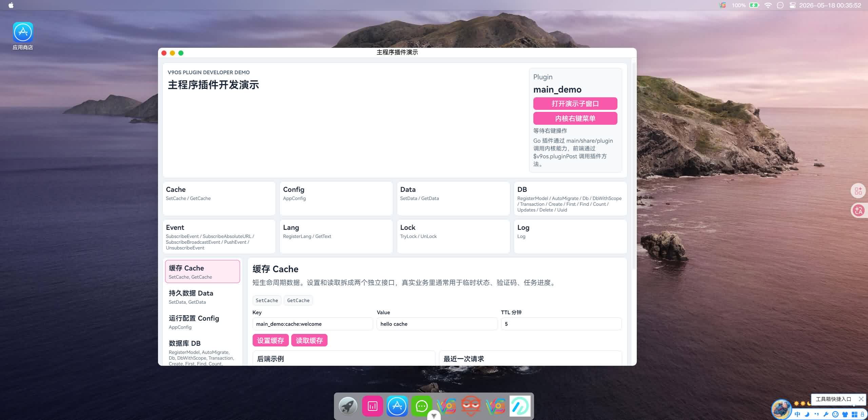Click the Value field containing hello cache
The height and width of the screenshot is (420, 868).
pyautogui.click(x=437, y=324)
